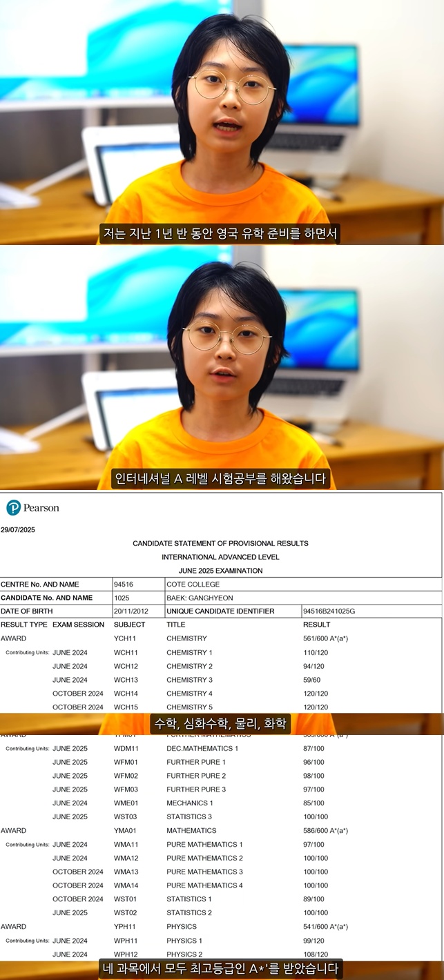Screen dimensions: 444x980
Task: Click the 'DEC.MATHEMATICS 1' title
Action: (202, 748)
